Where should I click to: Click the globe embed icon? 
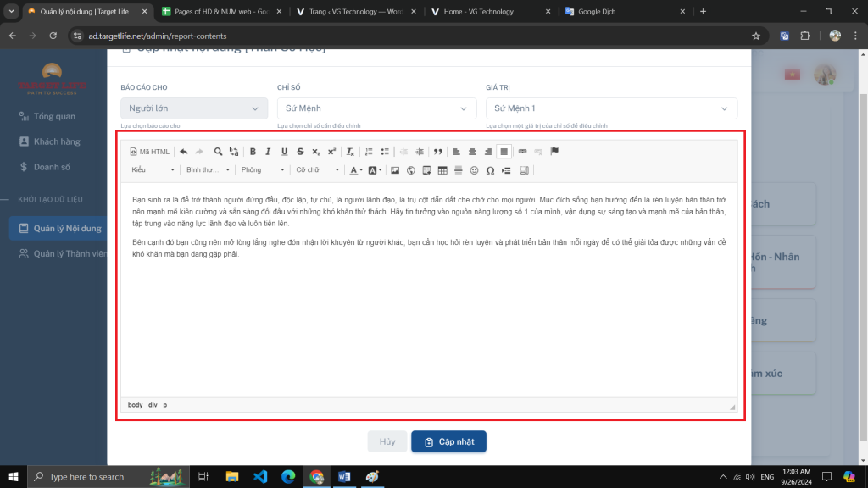[x=411, y=170]
